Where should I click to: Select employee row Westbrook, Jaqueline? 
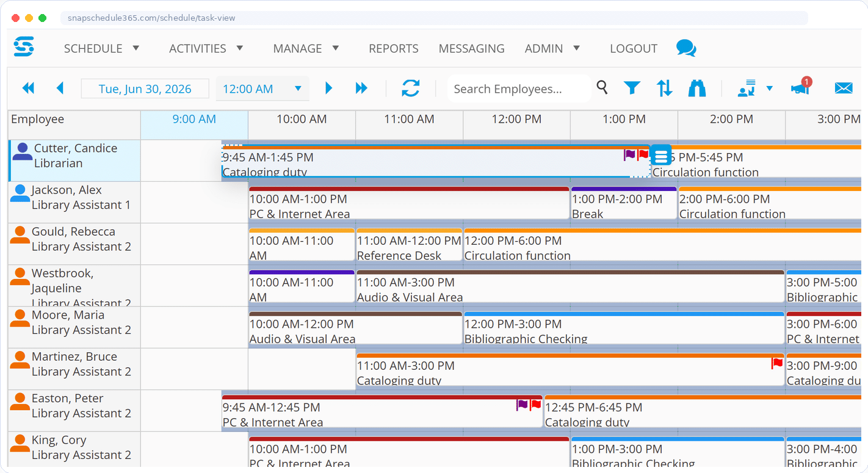pos(74,286)
